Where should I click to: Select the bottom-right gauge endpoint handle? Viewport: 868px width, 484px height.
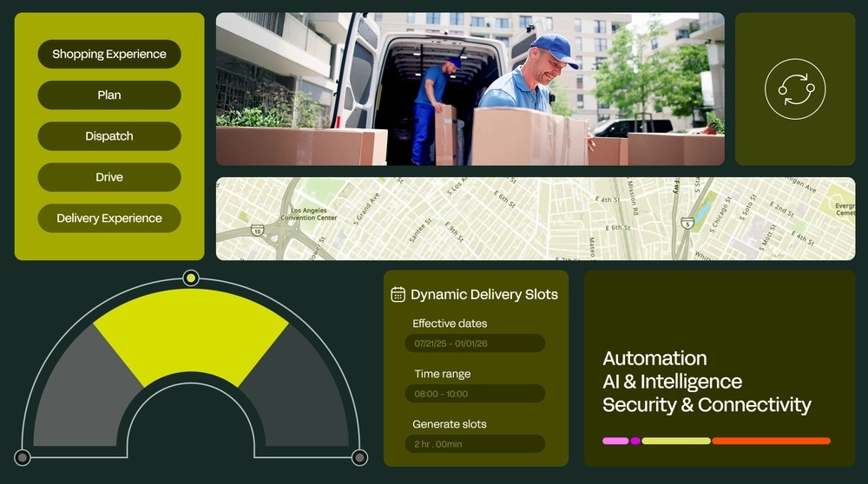click(359, 457)
